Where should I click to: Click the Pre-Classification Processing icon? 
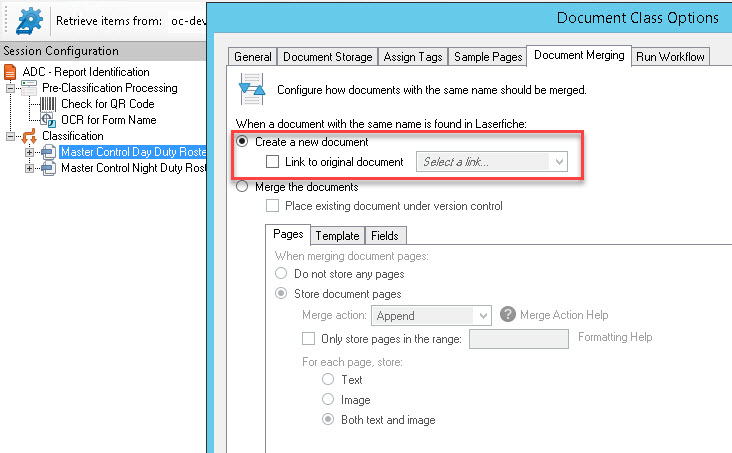point(29,88)
